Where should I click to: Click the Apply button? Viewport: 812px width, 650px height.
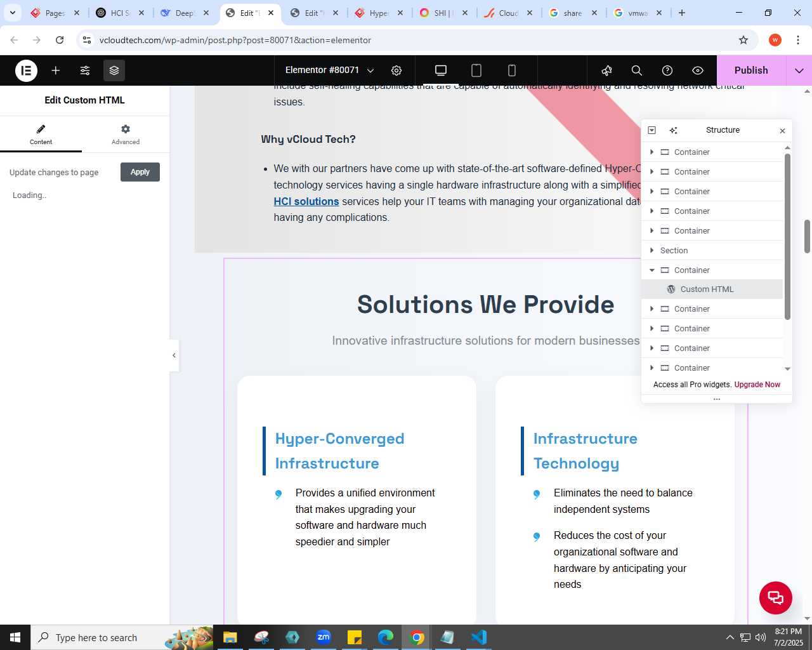[140, 172]
